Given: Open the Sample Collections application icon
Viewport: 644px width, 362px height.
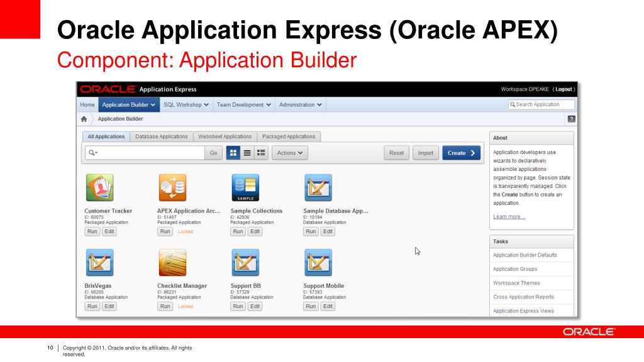Looking at the screenshot, I should tap(245, 187).
